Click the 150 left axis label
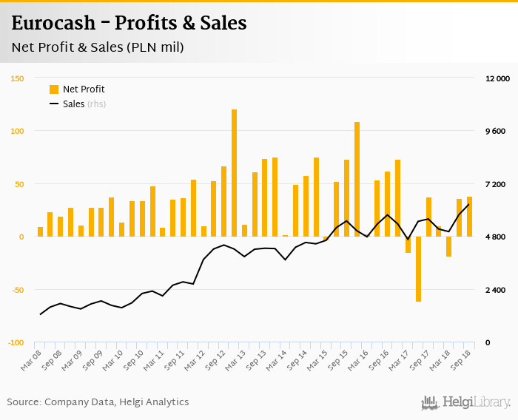The image size is (518, 420). point(18,78)
